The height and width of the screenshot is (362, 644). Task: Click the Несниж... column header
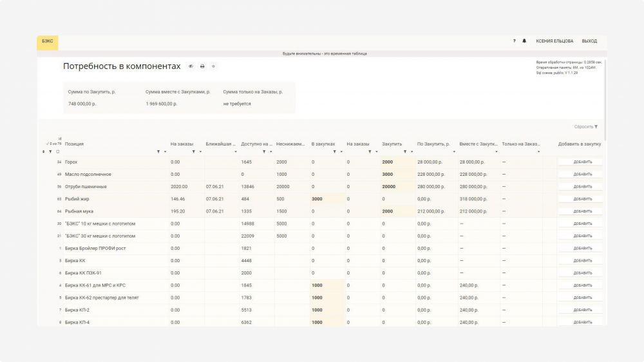tap(290, 144)
